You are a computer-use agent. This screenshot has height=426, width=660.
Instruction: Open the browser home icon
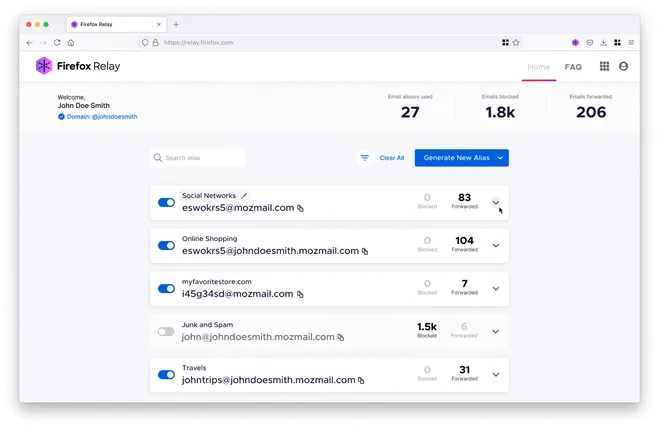pyautogui.click(x=71, y=43)
